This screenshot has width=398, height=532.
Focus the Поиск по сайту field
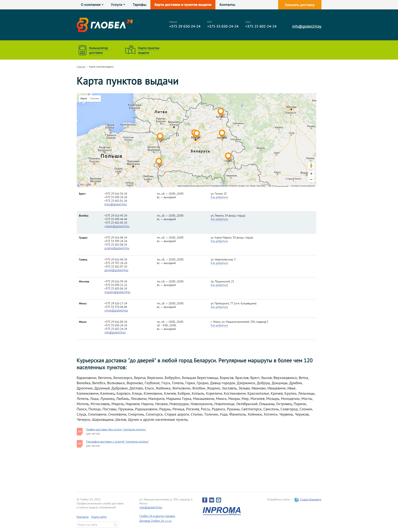[97, 525]
